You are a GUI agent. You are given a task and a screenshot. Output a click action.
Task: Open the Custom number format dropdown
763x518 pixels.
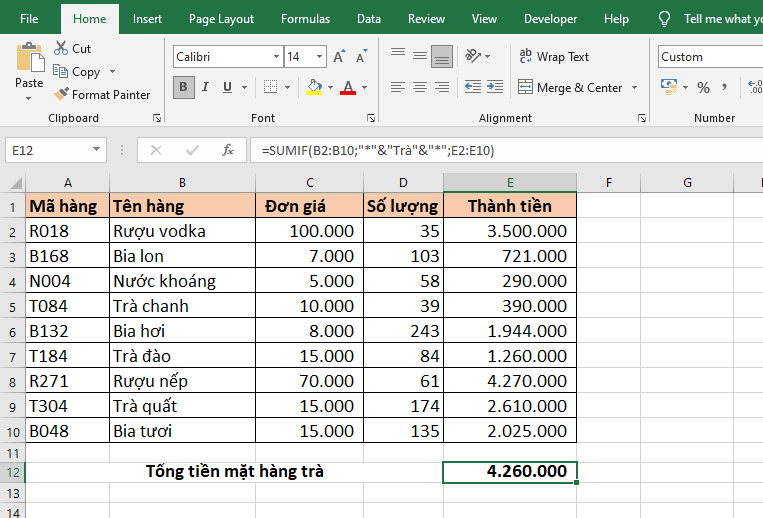point(709,57)
